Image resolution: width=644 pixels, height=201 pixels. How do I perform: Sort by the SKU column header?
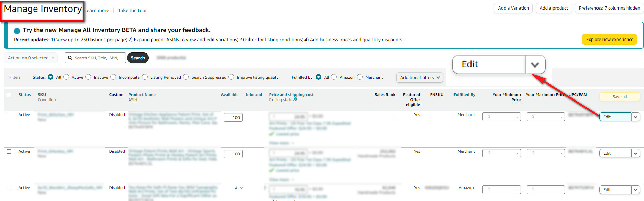pyautogui.click(x=42, y=95)
